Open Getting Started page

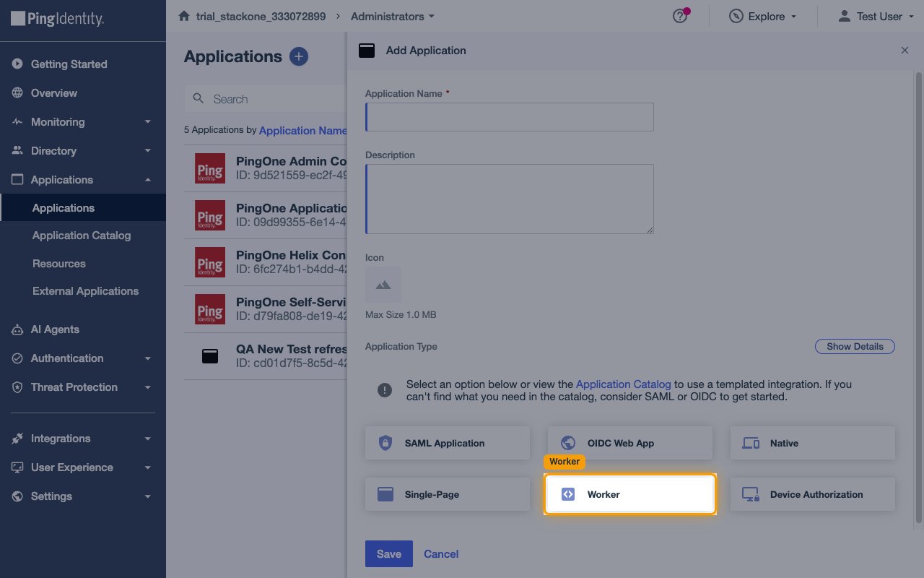coord(69,64)
